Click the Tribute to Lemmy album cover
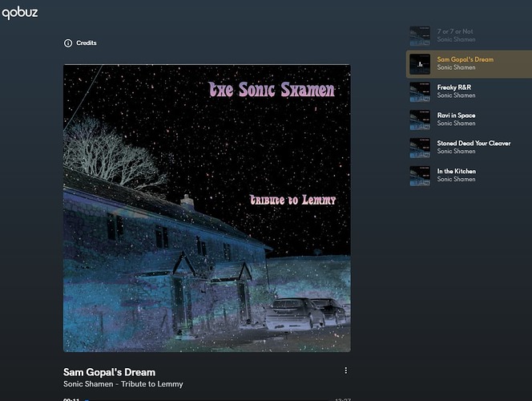532x401 pixels. tap(207, 209)
